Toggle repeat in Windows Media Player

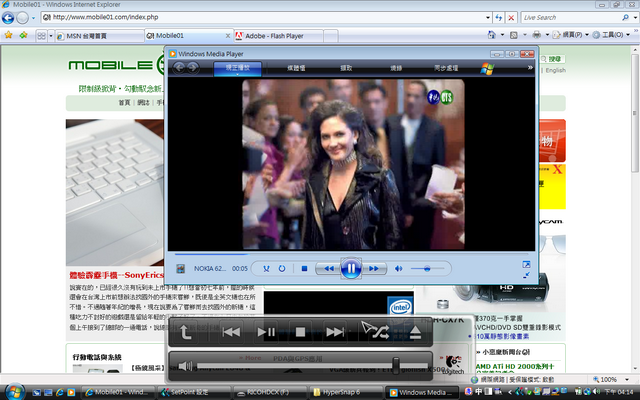pyautogui.click(x=282, y=269)
